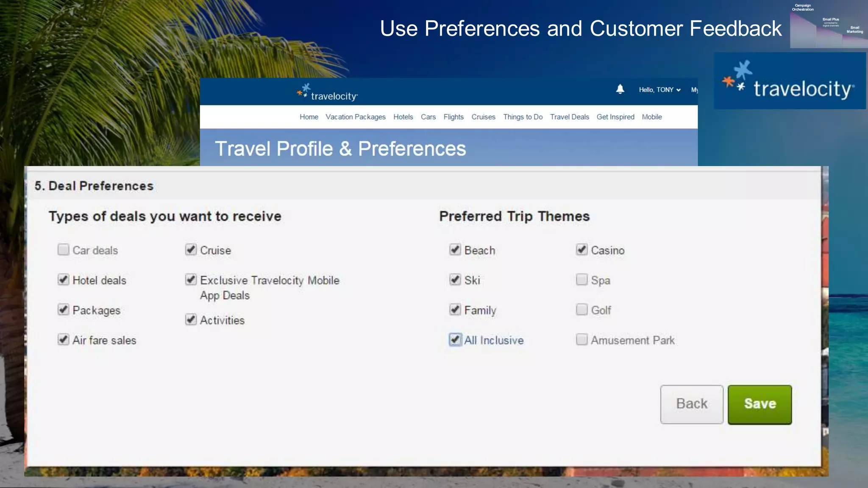Uncheck Exclusive Travelocity Mobile App Deals
Screen dimensions: 868x488
pyautogui.click(x=191, y=280)
